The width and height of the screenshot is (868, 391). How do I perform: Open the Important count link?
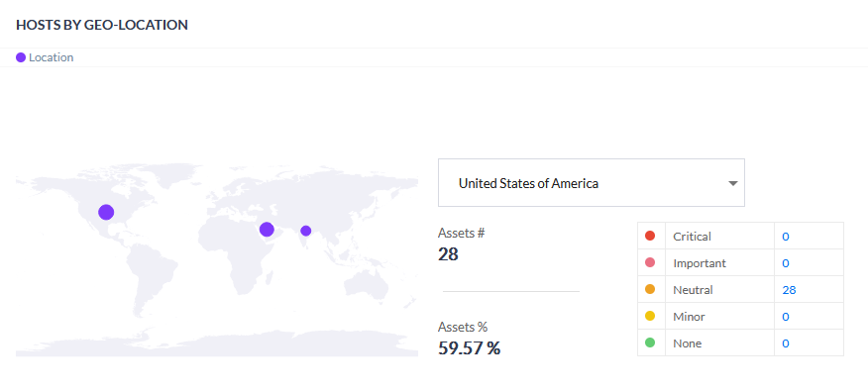coord(785,263)
